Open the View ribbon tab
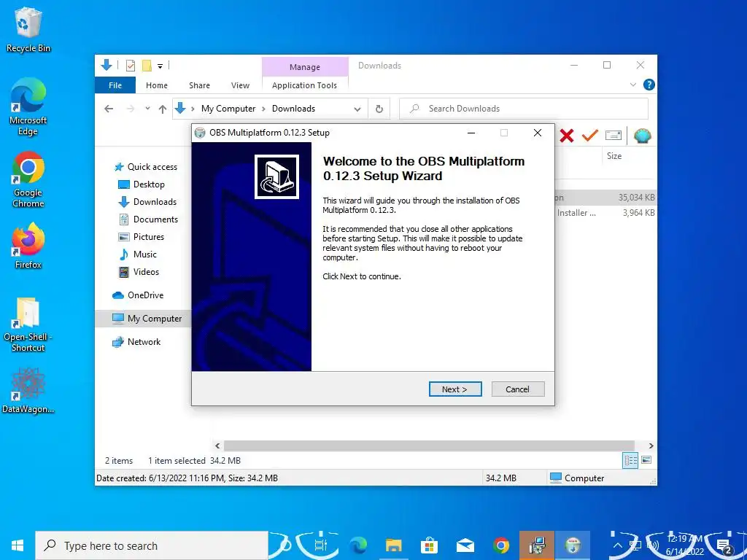The height and width of the screenshot is (560, 747). (x=240, y=85)
